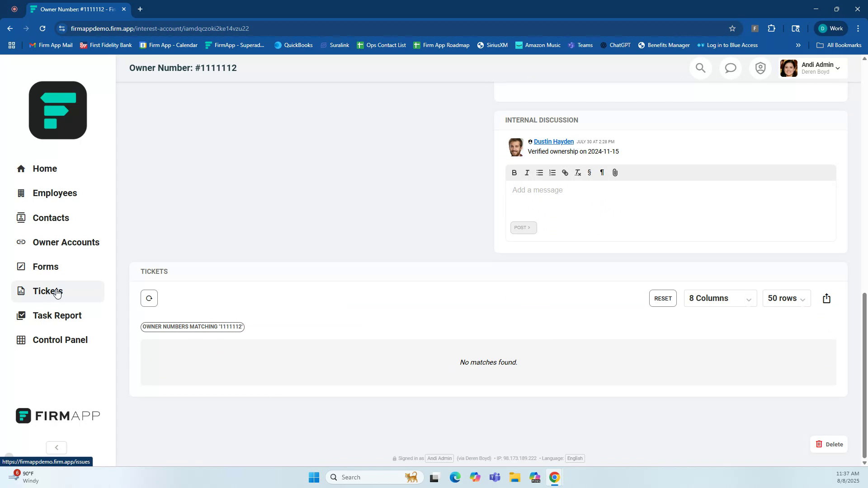The width and height of the screenshot is (868, 488).
Task: Open global search from the top bar
Action: [x=700, y=68]
